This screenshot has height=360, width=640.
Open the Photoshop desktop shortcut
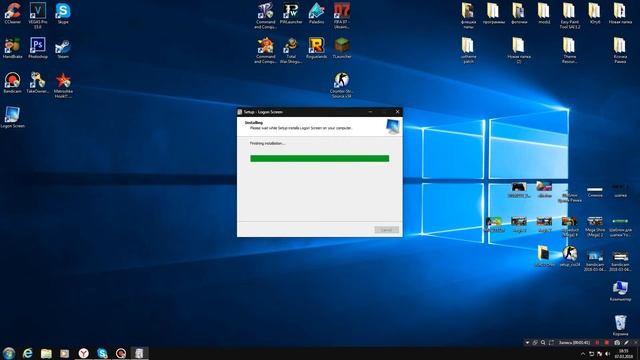(x=38, y=48)
